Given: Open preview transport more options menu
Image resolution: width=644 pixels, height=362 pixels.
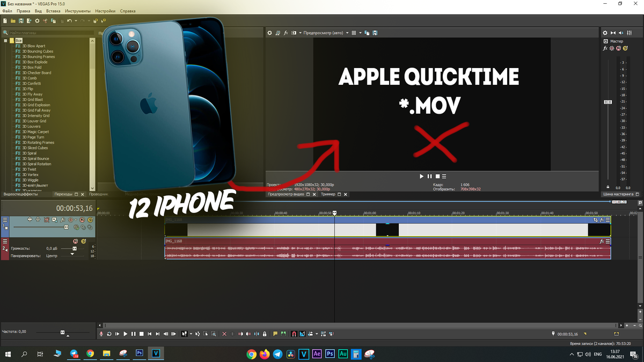Looking at the screenshot, I should 444,176.
